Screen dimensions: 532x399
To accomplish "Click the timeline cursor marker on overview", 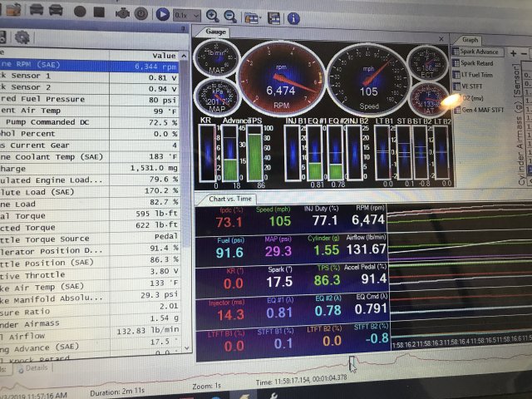I will [x=352, y=363].
